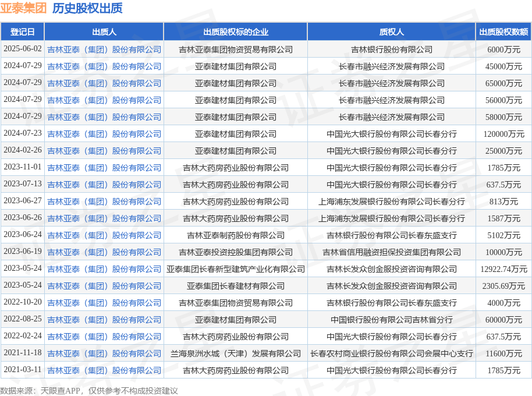Open the pledgor link in the 45000万元 row
This screenshot has height=396, width=532.
click(x=104, y=66)
